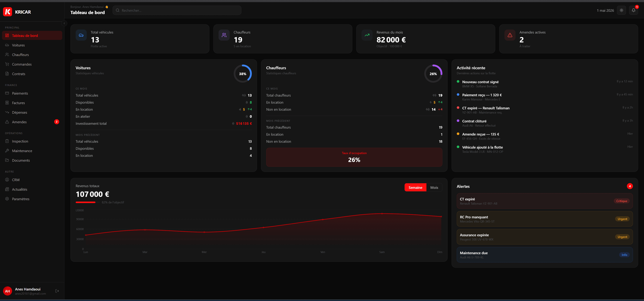Open the Assurance expirée alert
The width and height of the screenshot is (644, 301).
[545, 237]
